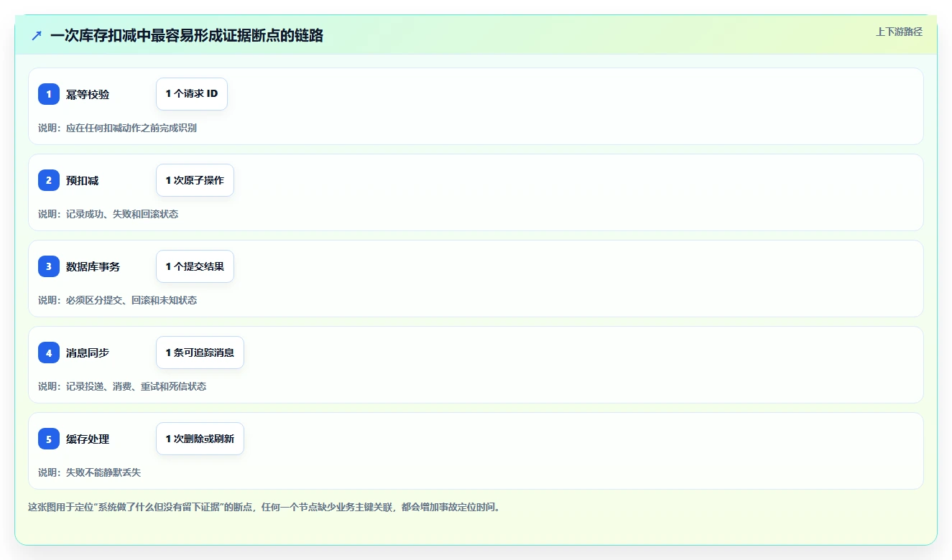Viewport: 952px width, 560px height.
Task: Click step number badge 4
Action: pyautogui.click(x=49, y=353)
